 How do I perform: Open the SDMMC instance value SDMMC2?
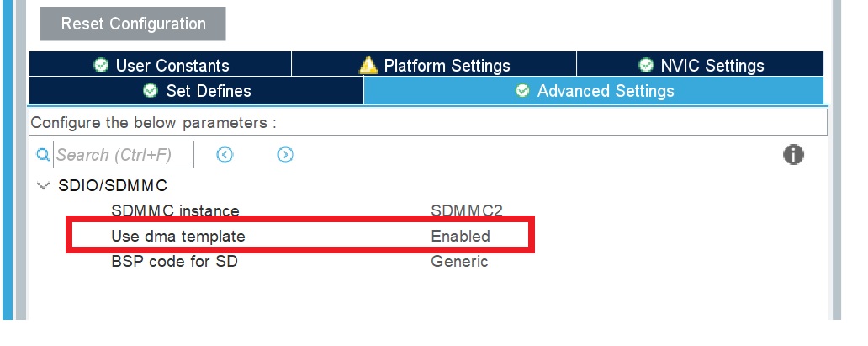[x=467, y=210]
